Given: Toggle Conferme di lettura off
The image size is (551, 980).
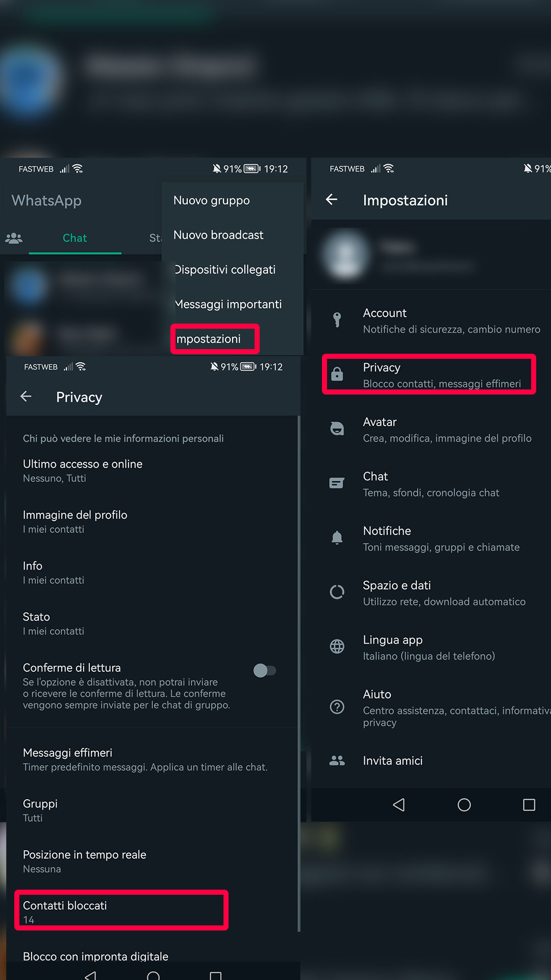Looking at the screenshot, I should pyautogui.click(x=265, y=670).
